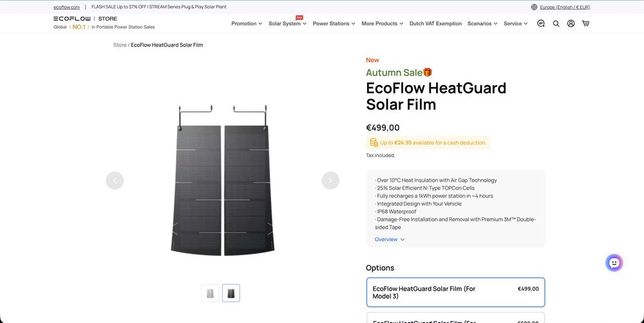
Task: Open the Scenarios menu
Action: 482,24
